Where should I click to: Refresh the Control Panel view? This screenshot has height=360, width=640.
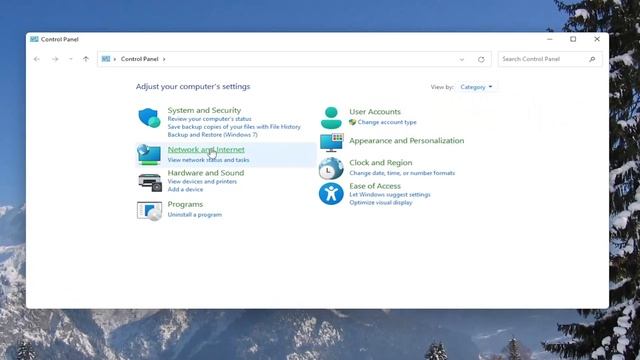(x=481, y=59)
